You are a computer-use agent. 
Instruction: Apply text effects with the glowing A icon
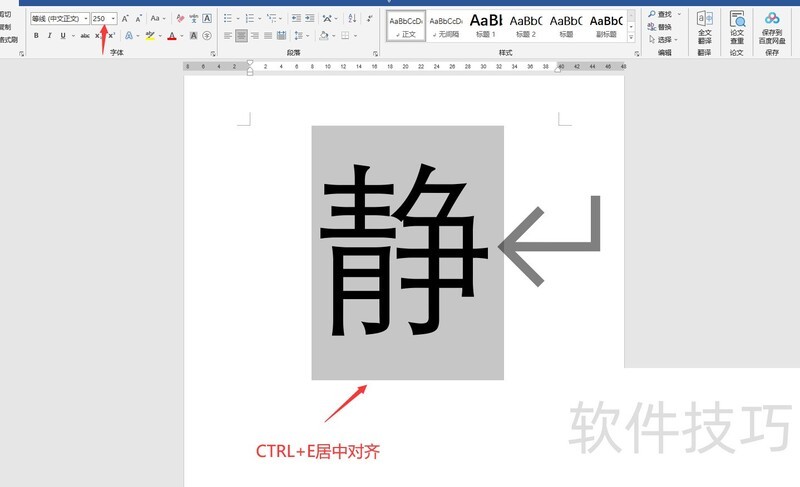[x=129, y=36]
